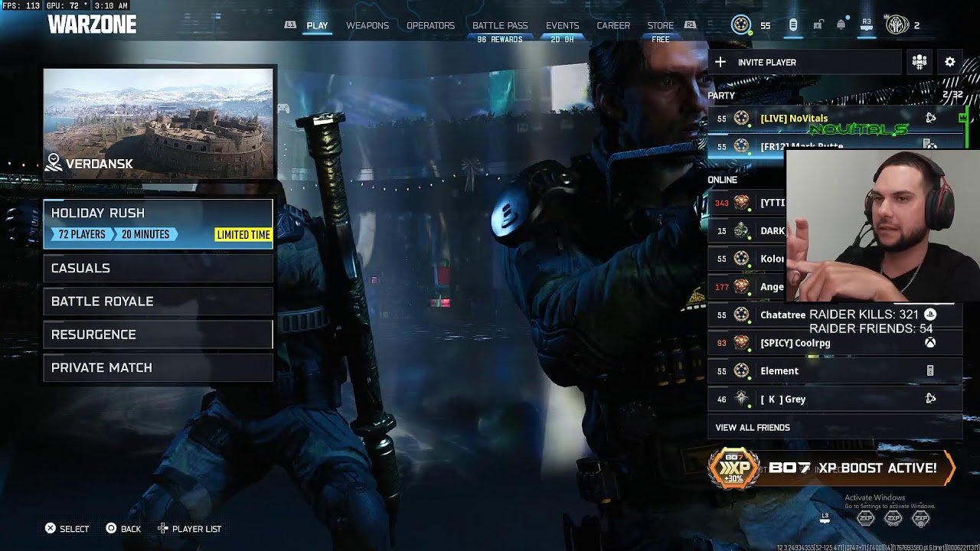Select friend [SPICY] Coolrpg
Viewport: 980px width, 551px height.
tap(835, 343)
